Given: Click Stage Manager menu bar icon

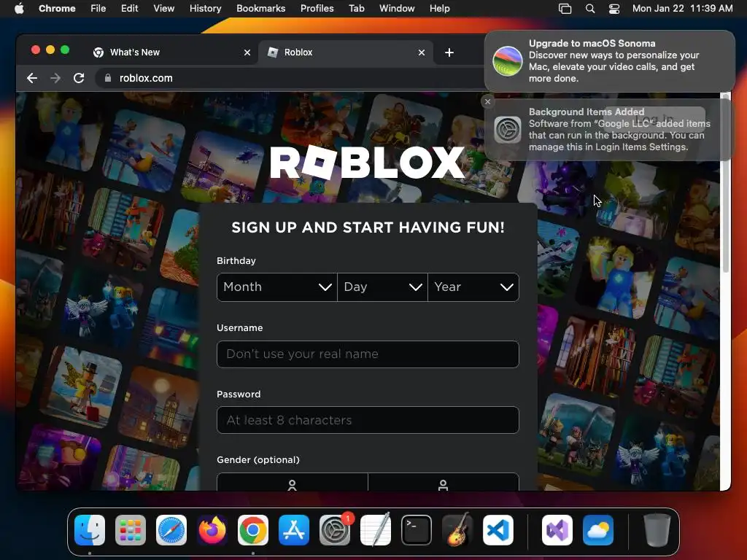Looking at the screenshot, I should point(565,9).
